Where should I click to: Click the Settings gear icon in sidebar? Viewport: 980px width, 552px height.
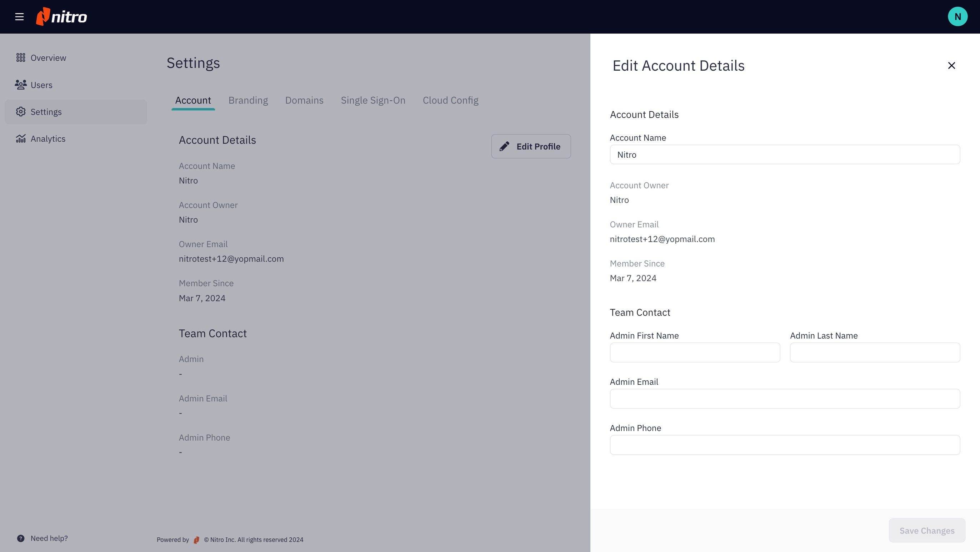[21, 111]
